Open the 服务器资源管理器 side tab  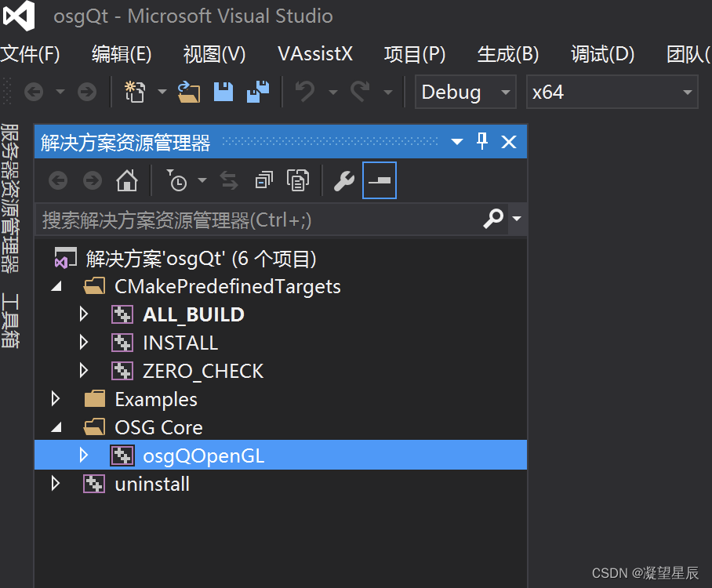pos(10,198)
